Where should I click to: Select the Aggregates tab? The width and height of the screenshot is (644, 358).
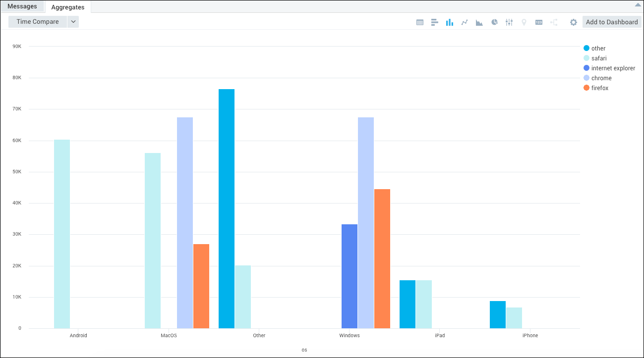coord(68,7)
